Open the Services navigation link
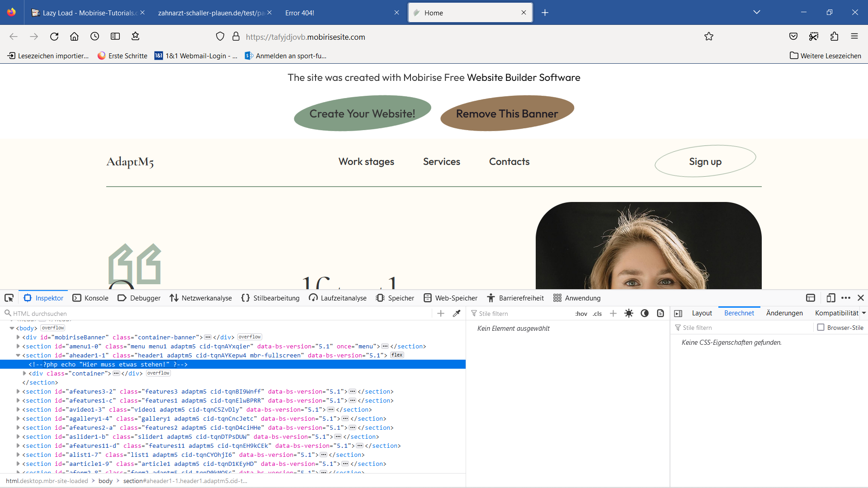The height and width of the screenshot is (488, 868). [x=441, y=161]
